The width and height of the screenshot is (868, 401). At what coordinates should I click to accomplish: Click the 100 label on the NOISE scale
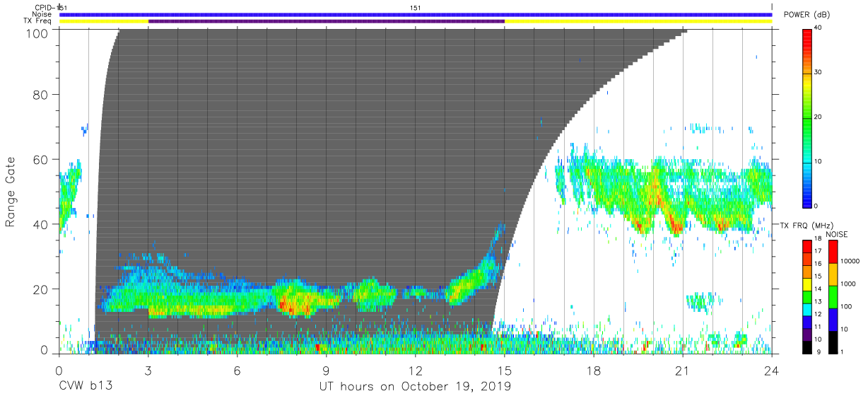846,308
